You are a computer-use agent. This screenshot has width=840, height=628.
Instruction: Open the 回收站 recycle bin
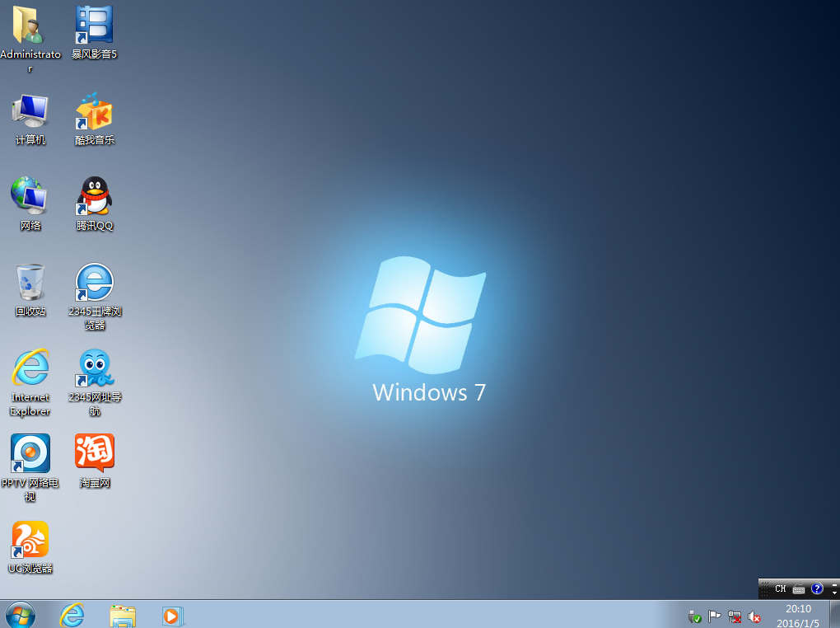point(30,289)
